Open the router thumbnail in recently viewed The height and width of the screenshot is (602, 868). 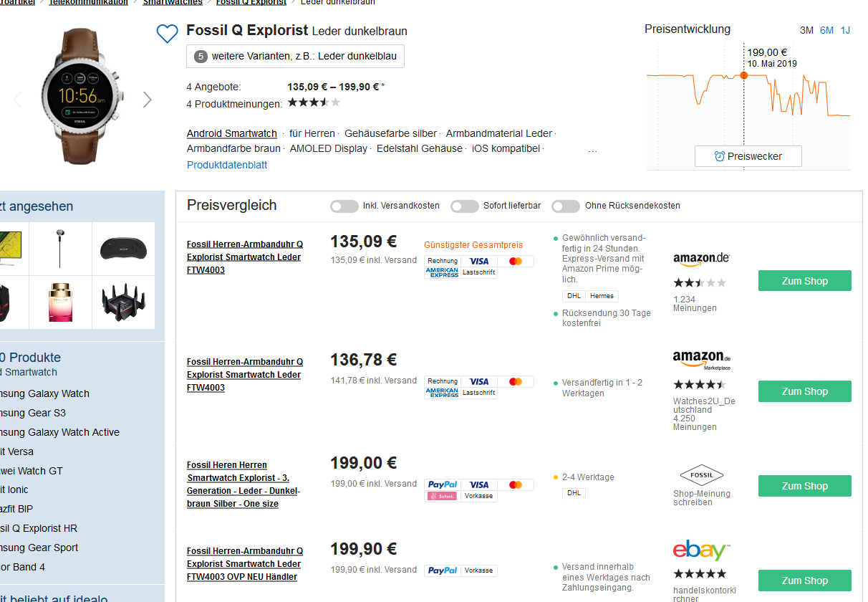click(123, 302)
